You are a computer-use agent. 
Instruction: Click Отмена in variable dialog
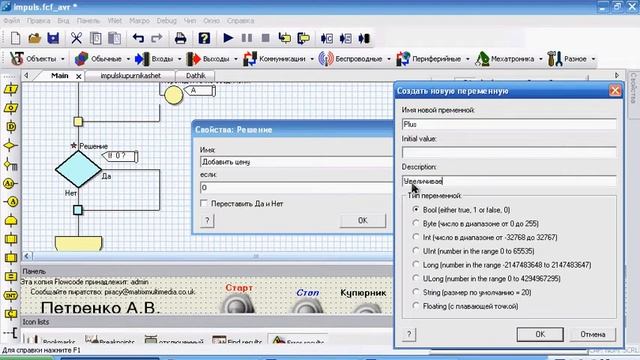point(593,334)
